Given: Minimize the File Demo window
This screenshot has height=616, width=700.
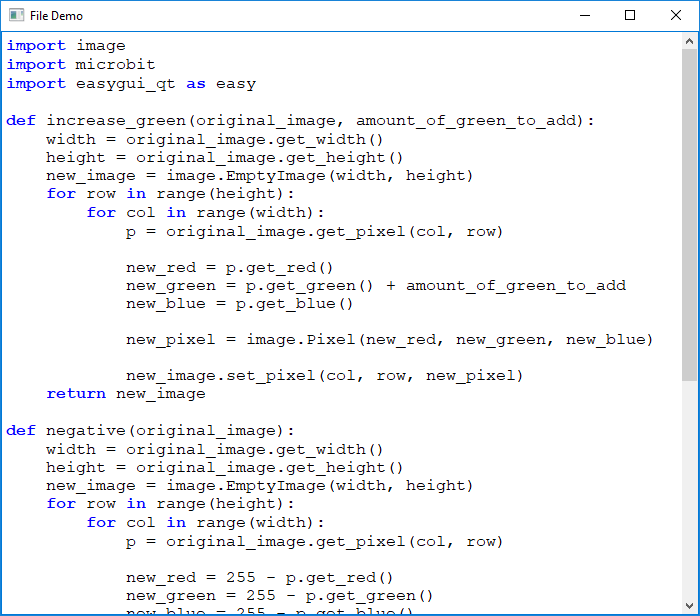Looking at the screenshot, I should [583, 16].
